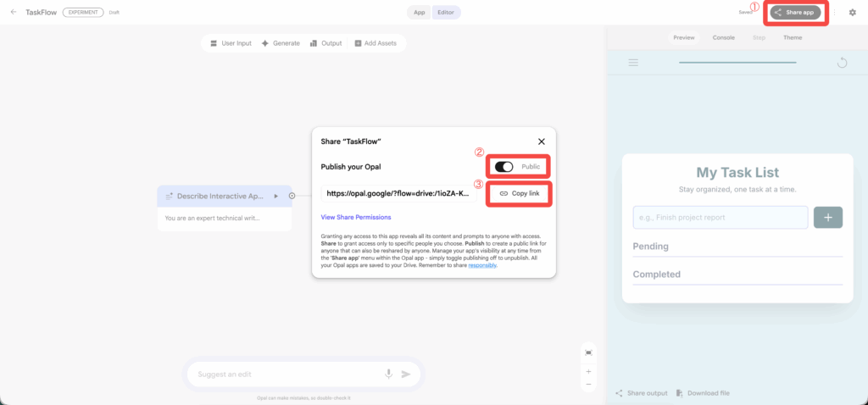Screen dimensions: 868x405
Task: Click the Copy link button
Action: pos(520,193)
